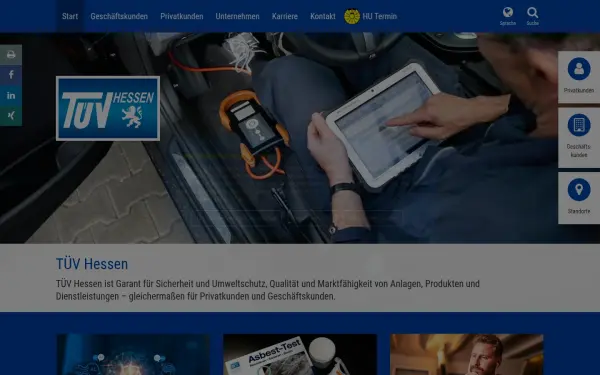Open the Privatkunden menu in the top navigation
Image resolution: width=600 pixels, height=375 pixels.
tap(182, 16)
